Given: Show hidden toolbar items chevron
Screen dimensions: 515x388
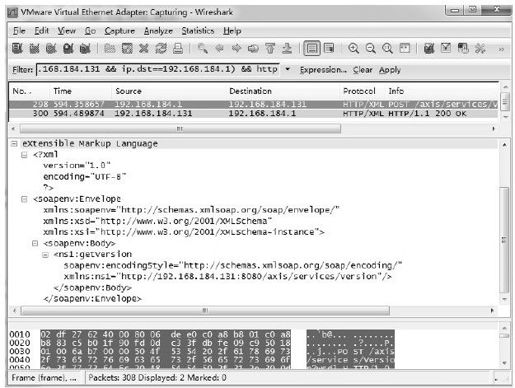Looking at the screenshot, I should pyautogui.click(x=501, y=49).
